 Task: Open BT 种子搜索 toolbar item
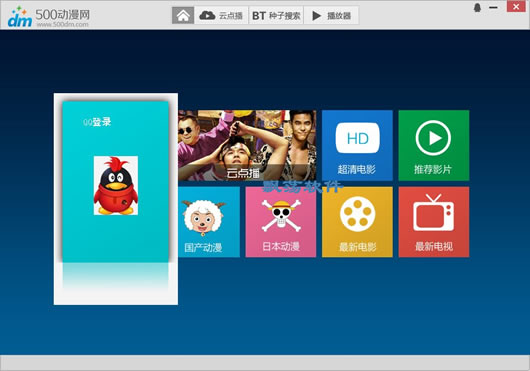[x=276, y=16]
